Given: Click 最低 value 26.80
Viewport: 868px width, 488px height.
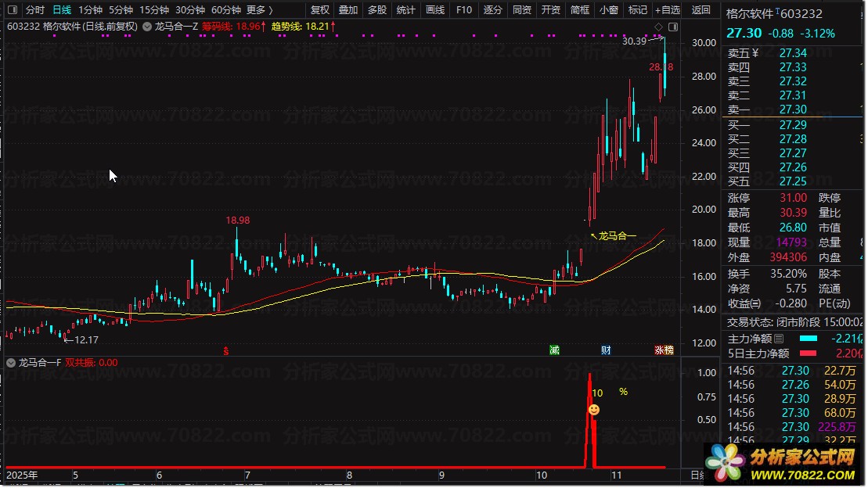Looking at the screenshot, I should pyautogui.click(x=794, y=228).
